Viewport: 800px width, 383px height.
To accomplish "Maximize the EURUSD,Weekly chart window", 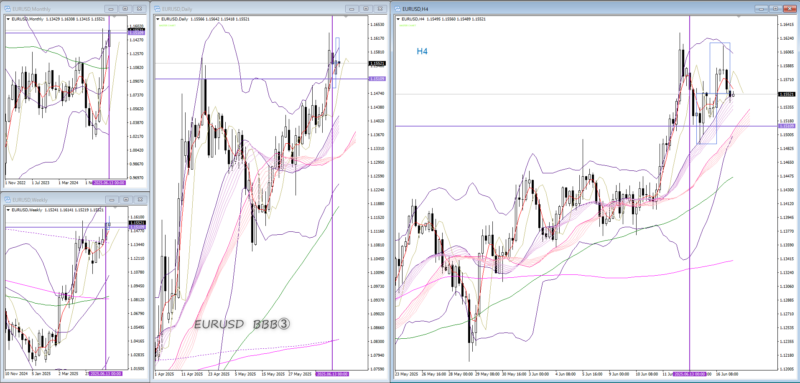I will click(x=126, y=200).
